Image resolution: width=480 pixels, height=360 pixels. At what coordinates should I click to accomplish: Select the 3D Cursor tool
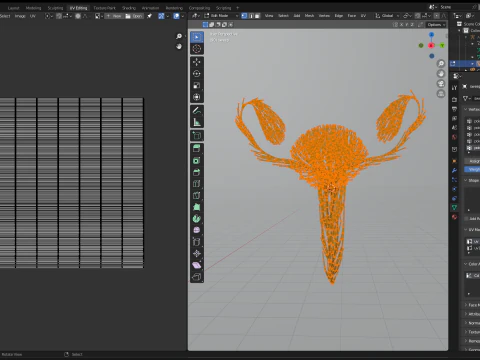click(x=197, y=49)
